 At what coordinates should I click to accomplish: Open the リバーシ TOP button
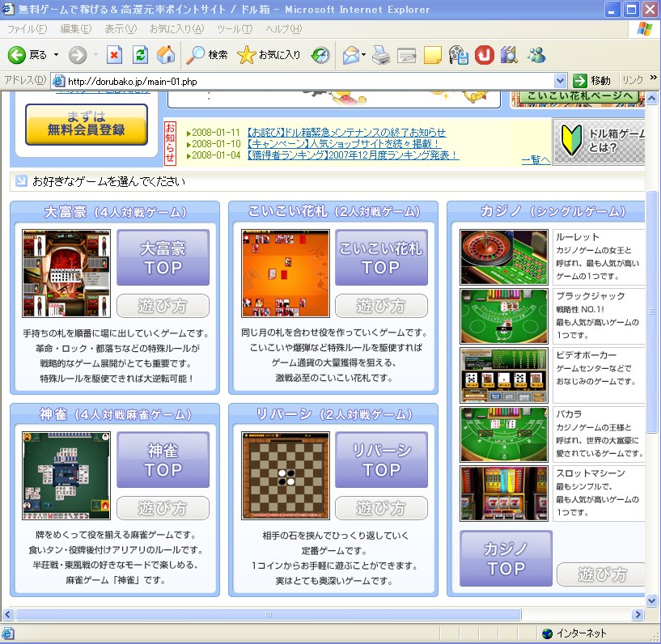pos(381,460)
